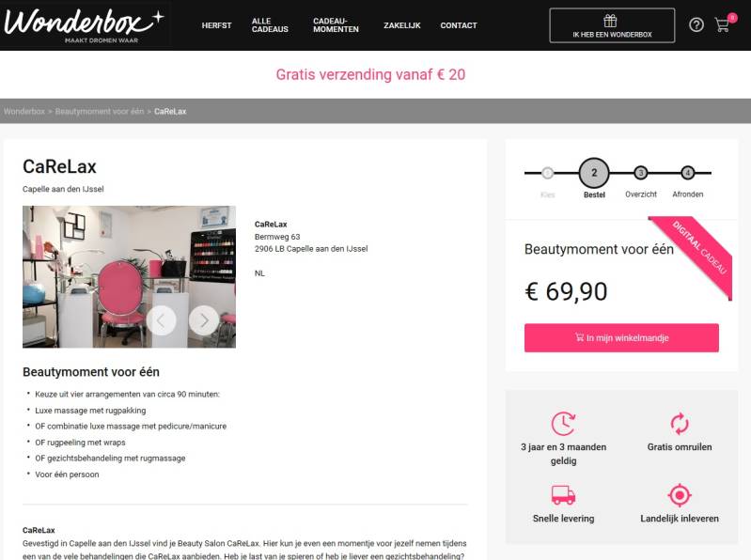Viewport: 751px width, 560px height.
Task: Go to Beautymoment voor één breadcrumb
Action: tap(100, 112)
